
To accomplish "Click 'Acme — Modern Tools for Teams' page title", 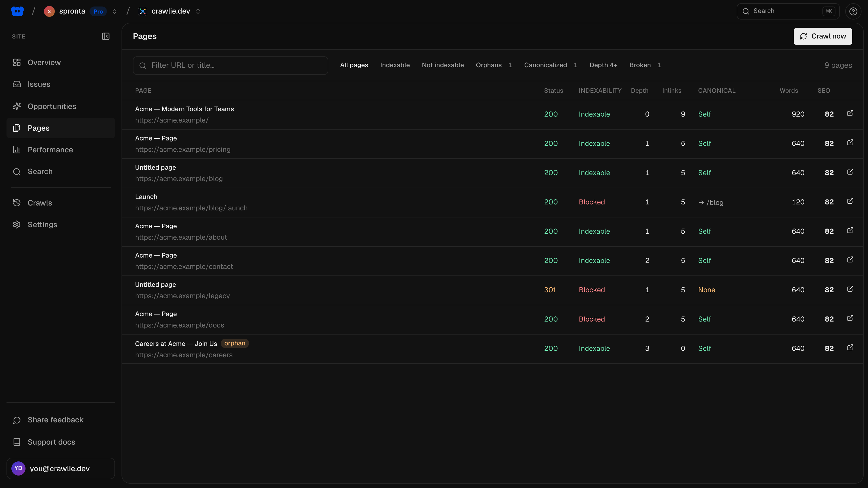I will (184, 109).
